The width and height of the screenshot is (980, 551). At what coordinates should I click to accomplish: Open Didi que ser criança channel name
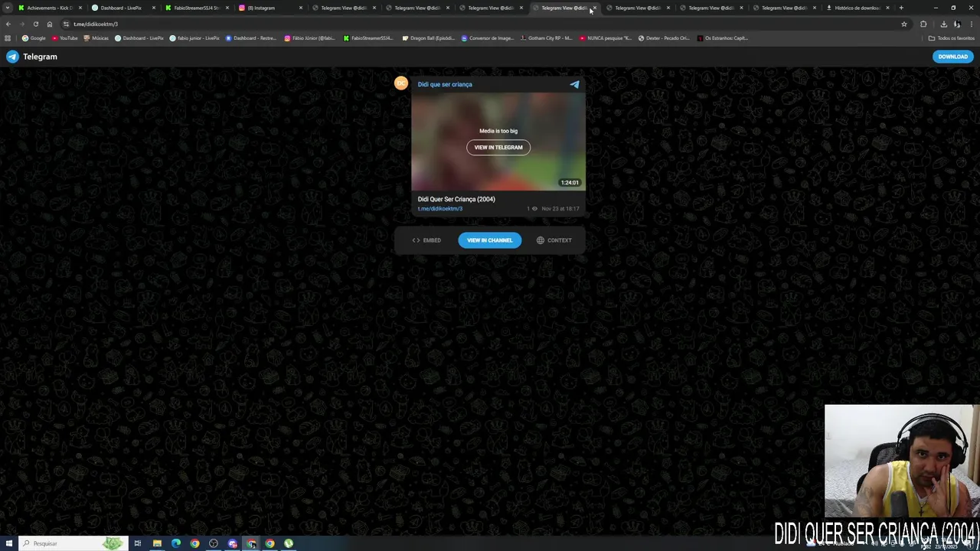pyautogui.click(x=445, y=84)
